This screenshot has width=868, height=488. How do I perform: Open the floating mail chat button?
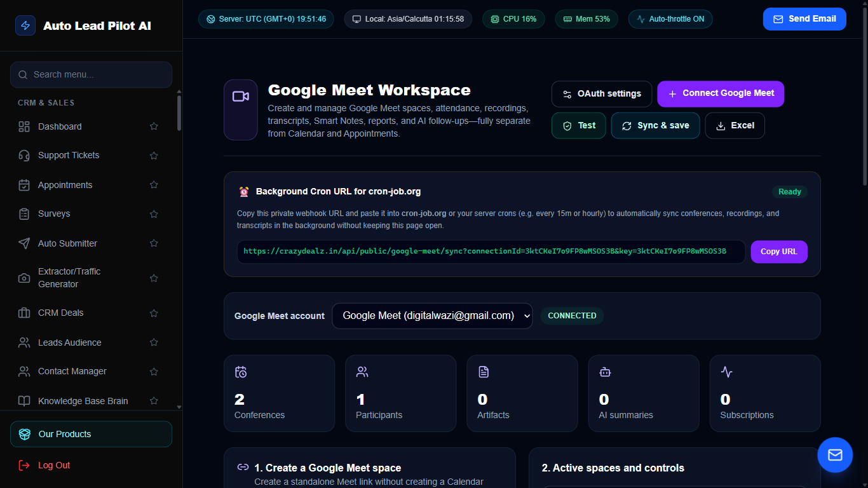pos(835,455)
